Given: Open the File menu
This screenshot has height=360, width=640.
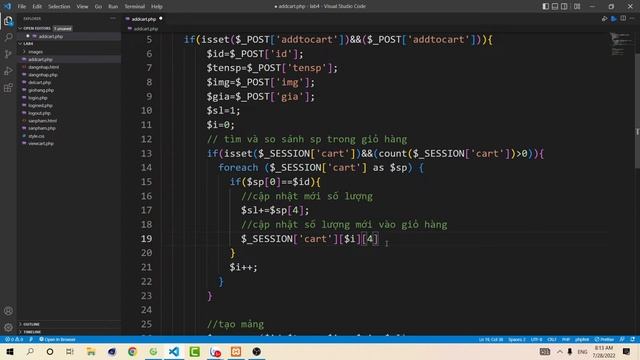Looking at the screenshot, I should (x=22, y=6).
